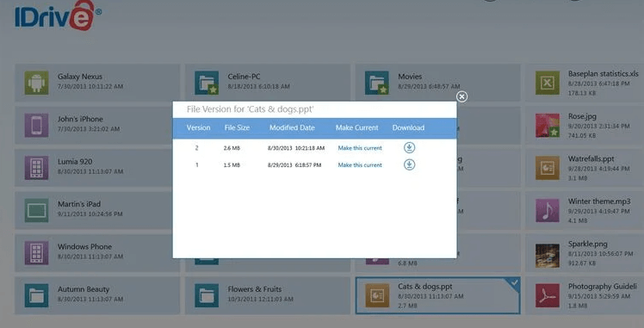Click the 2.6 MB file size cell

(232, 148)
